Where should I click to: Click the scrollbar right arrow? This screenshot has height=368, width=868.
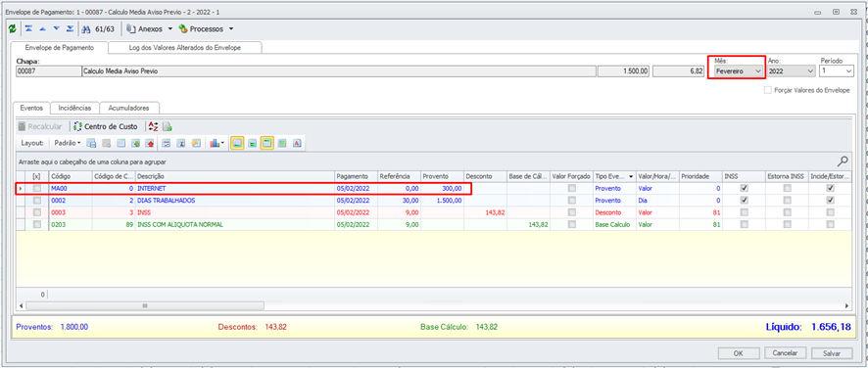point(847,305)
